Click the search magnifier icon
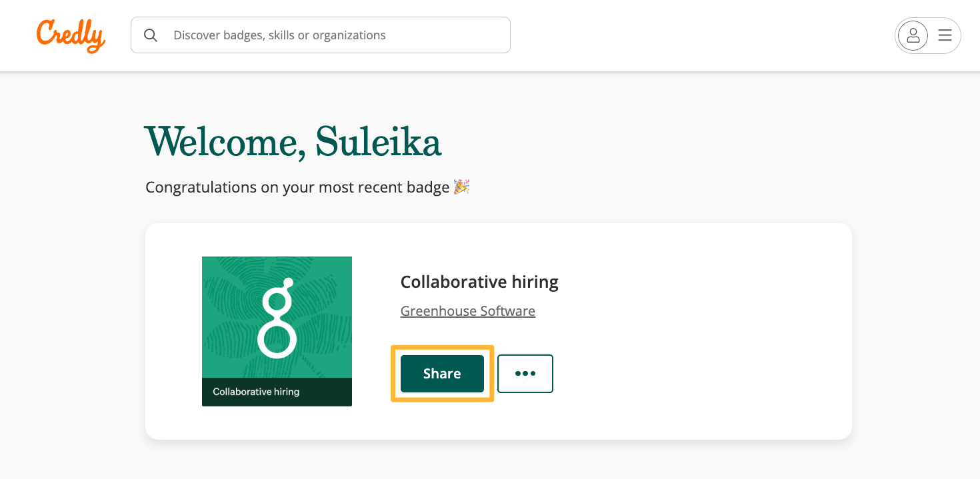 click(x=151, y=35)
